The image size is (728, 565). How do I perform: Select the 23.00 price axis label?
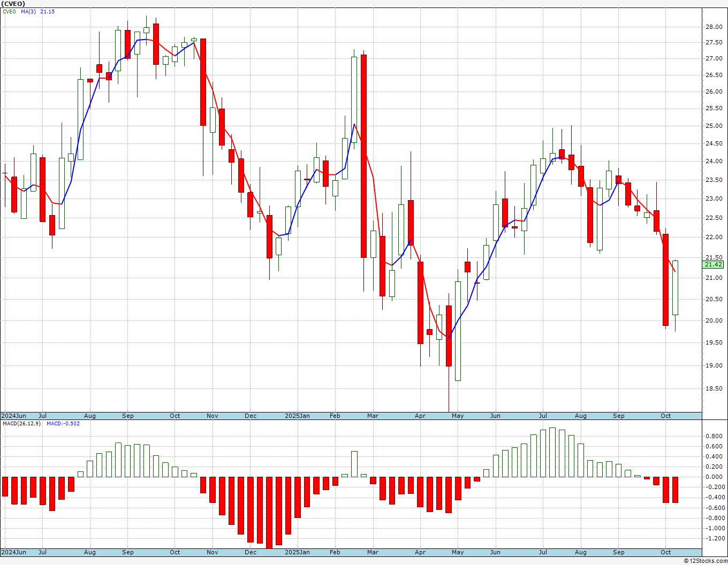click(713, 198)
